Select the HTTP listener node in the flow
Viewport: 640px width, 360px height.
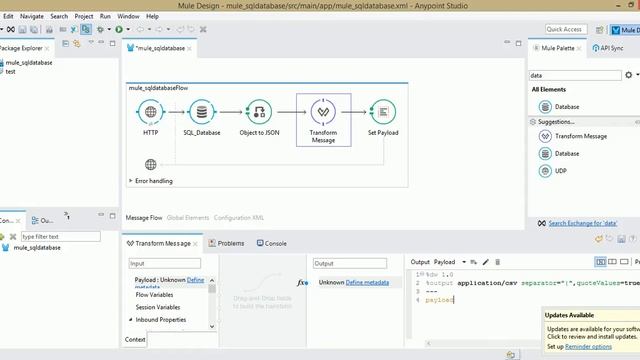click(151, 112)
